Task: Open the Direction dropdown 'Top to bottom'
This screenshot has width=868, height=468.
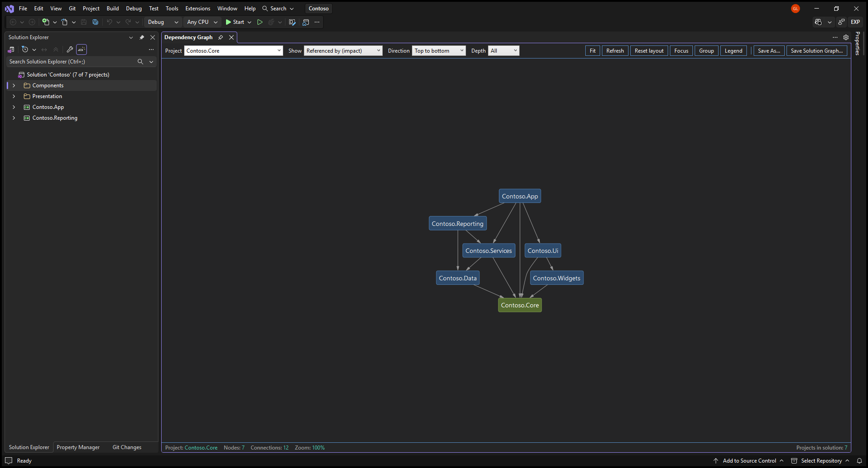Action: [439, 51]
